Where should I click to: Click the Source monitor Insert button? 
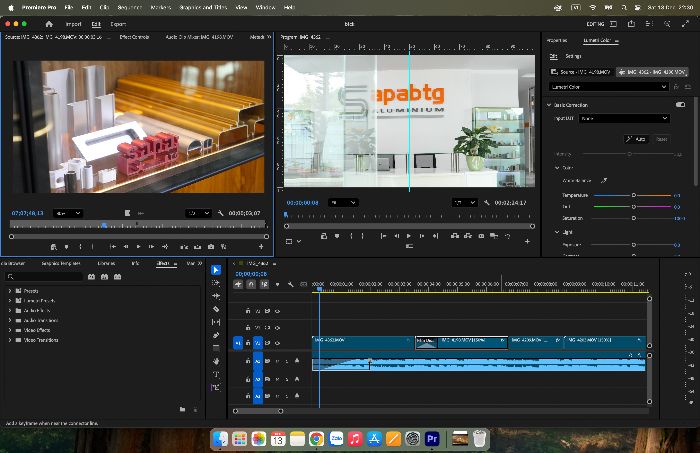point(184,247)
